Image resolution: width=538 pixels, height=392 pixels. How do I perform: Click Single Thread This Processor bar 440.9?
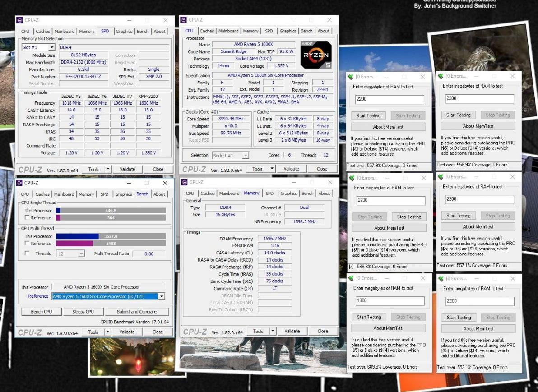(111, 211)
